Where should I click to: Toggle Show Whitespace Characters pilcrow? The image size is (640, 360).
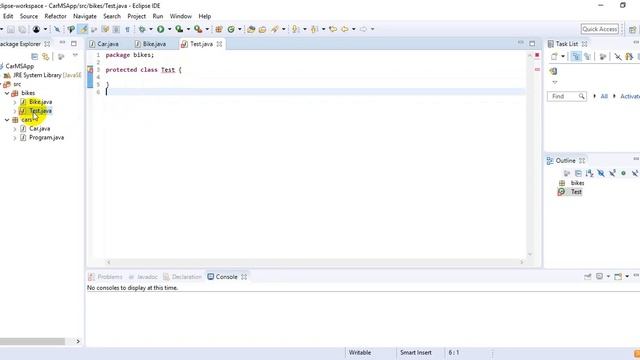tap(127, 29)
